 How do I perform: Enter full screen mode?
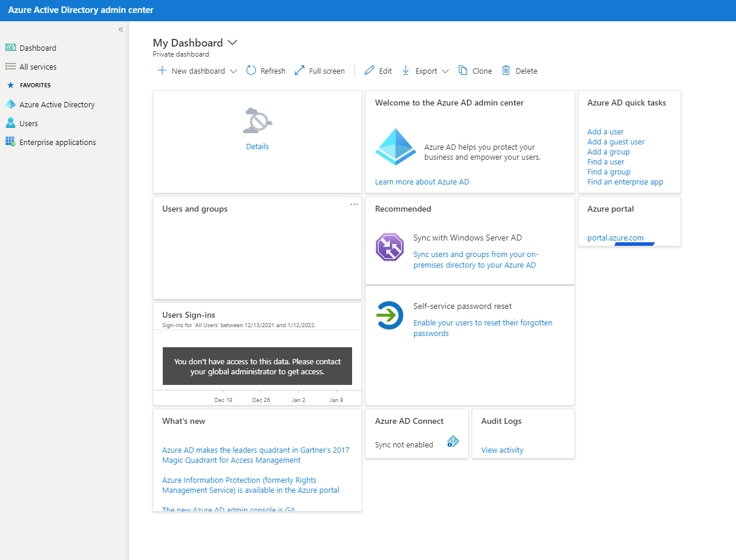pos(300,70)
